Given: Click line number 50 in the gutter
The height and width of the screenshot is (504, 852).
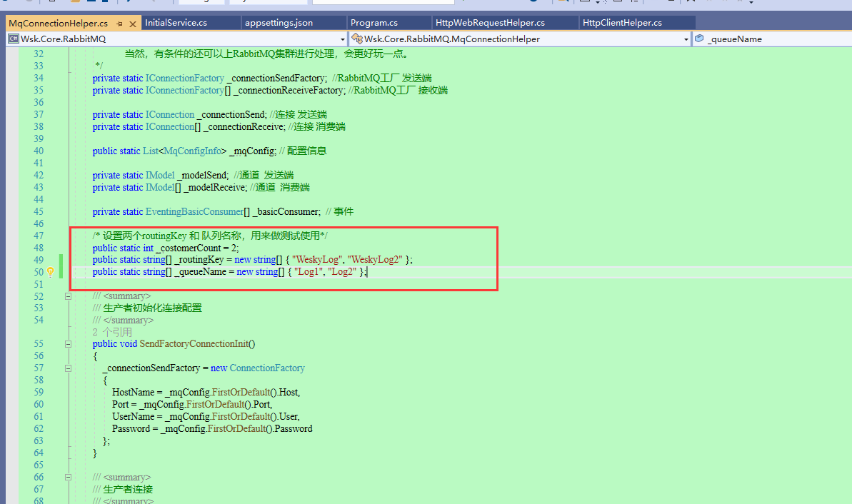Looking at the screenshot, I should coord(39,272).
